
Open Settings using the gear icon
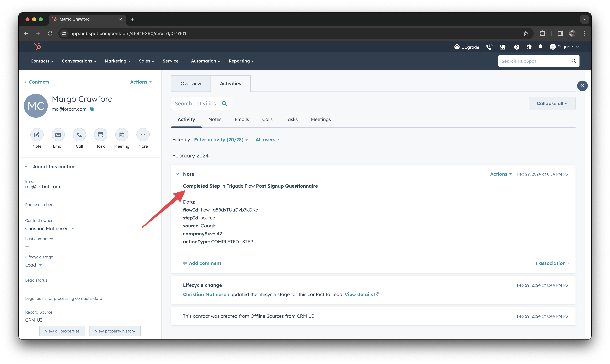click(x=529, y=47)
